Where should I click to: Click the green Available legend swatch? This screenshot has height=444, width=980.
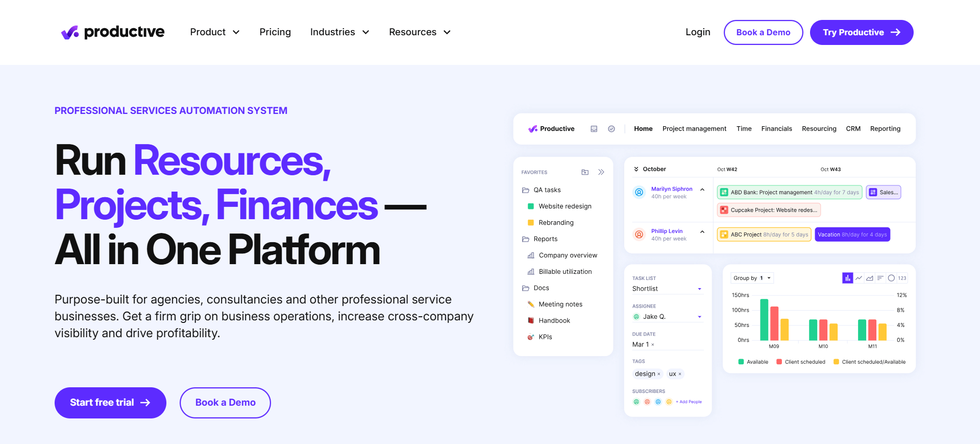pyautogui.click(x=741, y=362)
